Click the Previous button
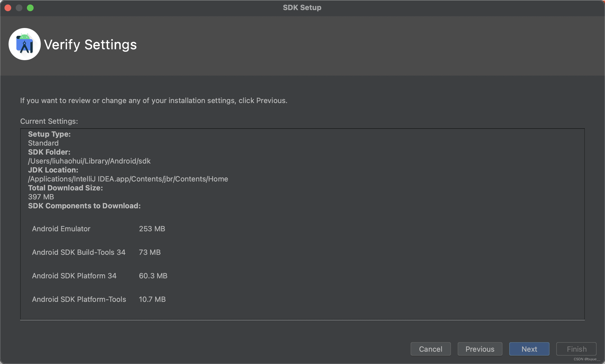Screen dimensions: 605x364 coord(480,349)
